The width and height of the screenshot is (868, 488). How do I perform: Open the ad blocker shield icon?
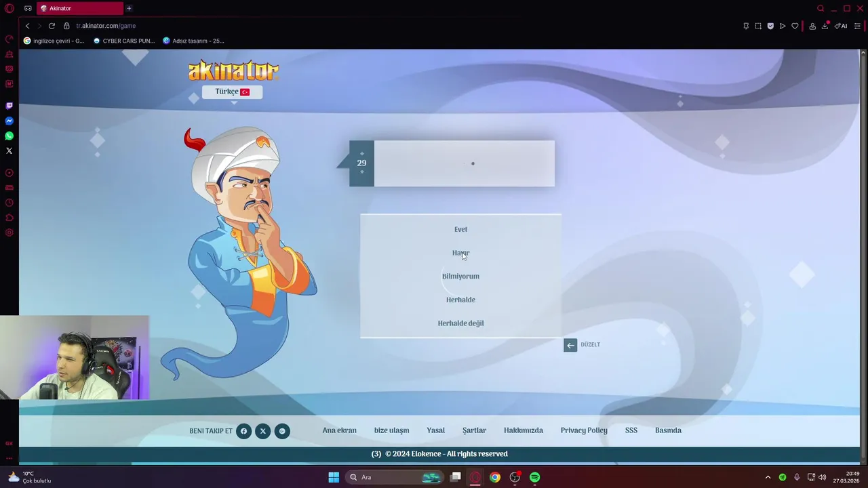pos(770,26)
